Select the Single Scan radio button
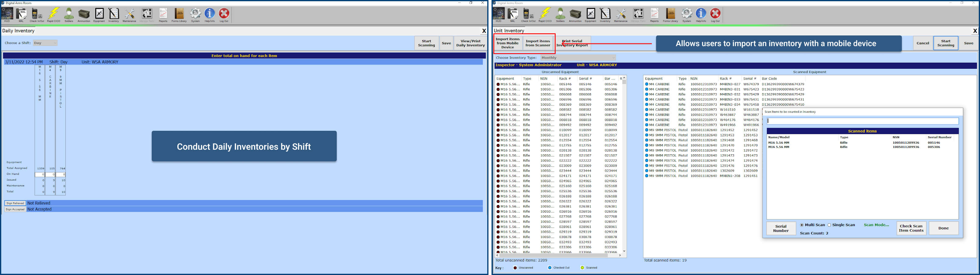980x275 pixels. pos(829,225)
